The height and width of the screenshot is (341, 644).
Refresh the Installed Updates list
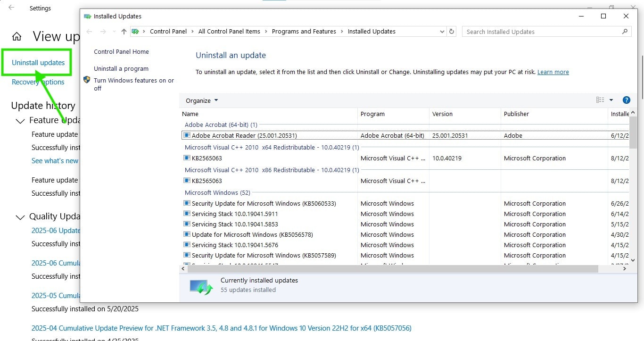coord(452,32)
